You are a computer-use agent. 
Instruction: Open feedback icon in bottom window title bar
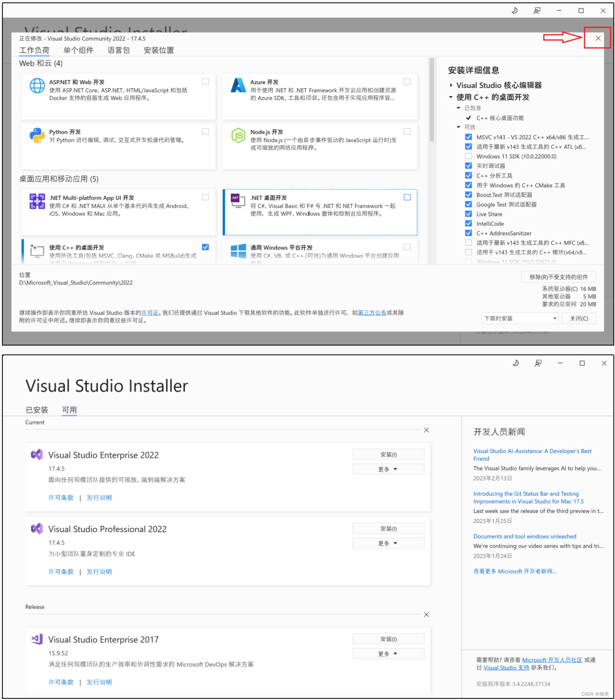(x=538, y=363)
